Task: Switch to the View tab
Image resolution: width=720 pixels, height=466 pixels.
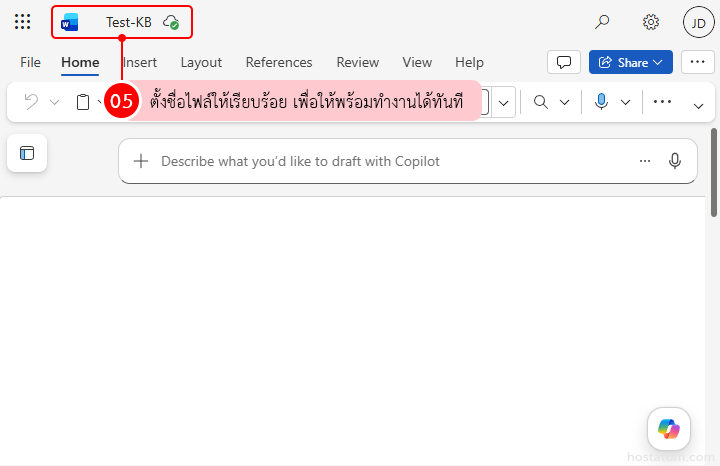Action: (x=417, y=62)
